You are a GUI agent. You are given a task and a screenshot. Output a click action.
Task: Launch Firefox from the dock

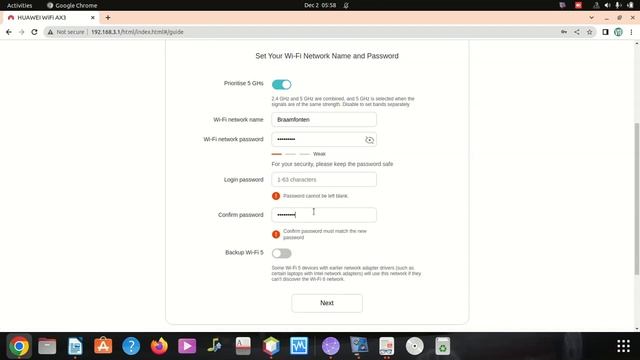coord(159,346)
